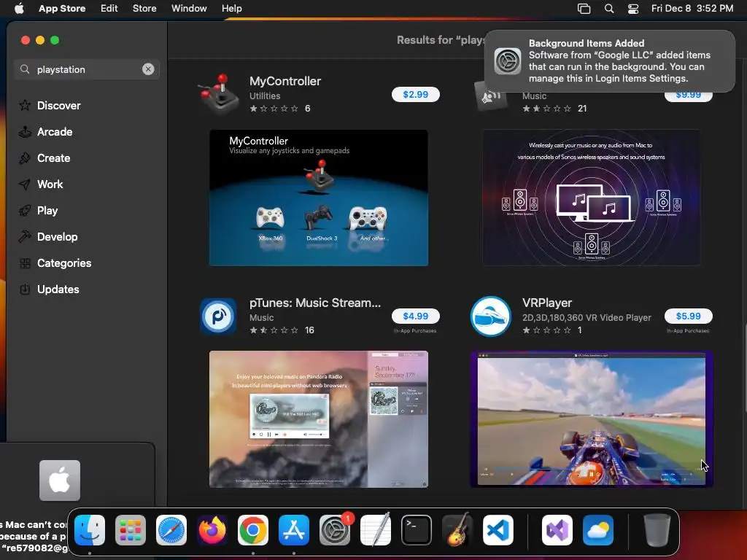Open System Settings from the Dock
747x560 pixels.
point(335,530)
